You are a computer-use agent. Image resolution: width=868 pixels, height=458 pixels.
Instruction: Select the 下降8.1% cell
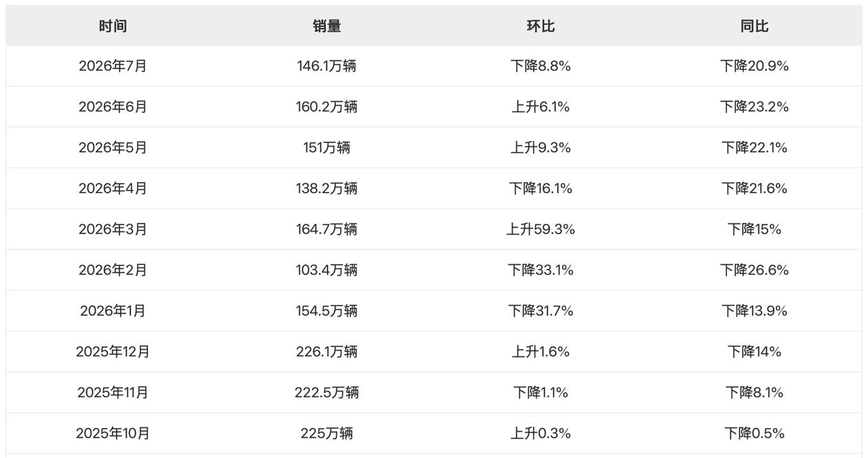pyautogui.click(x=754, y=392)
